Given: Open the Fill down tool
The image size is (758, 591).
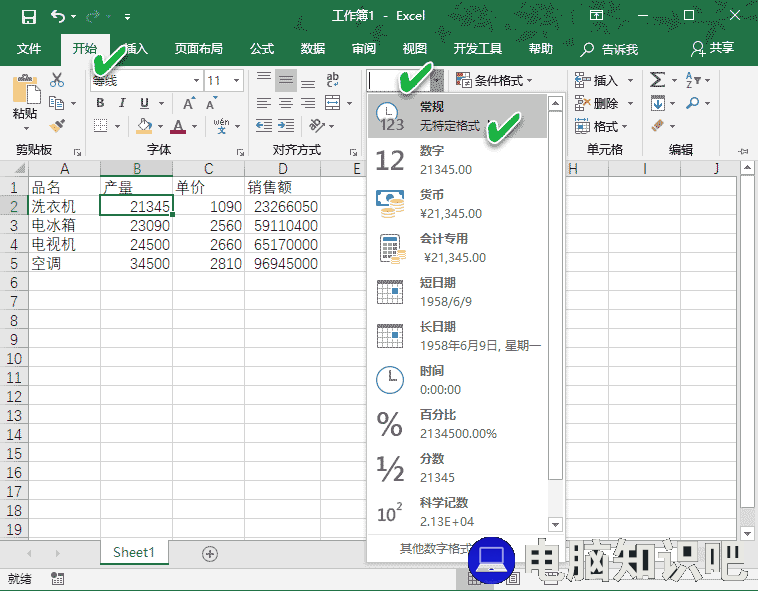Looking at the screenshot, I should (x=658, y=103).
